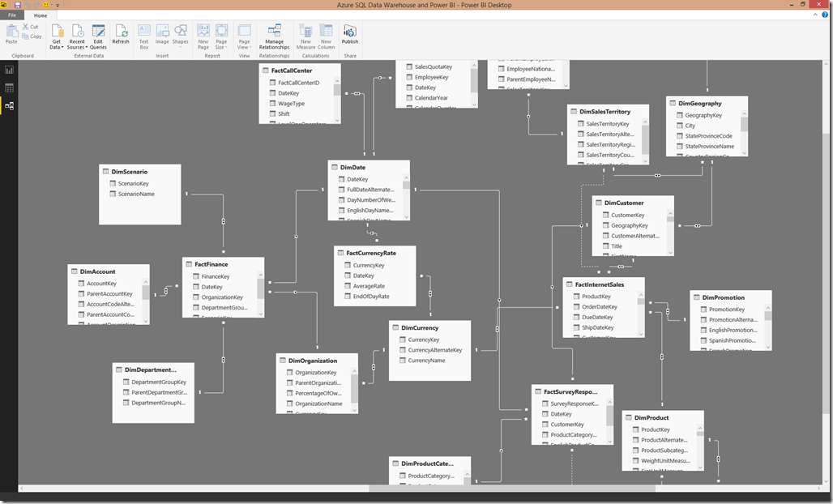Click OrderDateKey field in FactInternetSales
Screen dimensions: 833x504
[x=600, y=307]
